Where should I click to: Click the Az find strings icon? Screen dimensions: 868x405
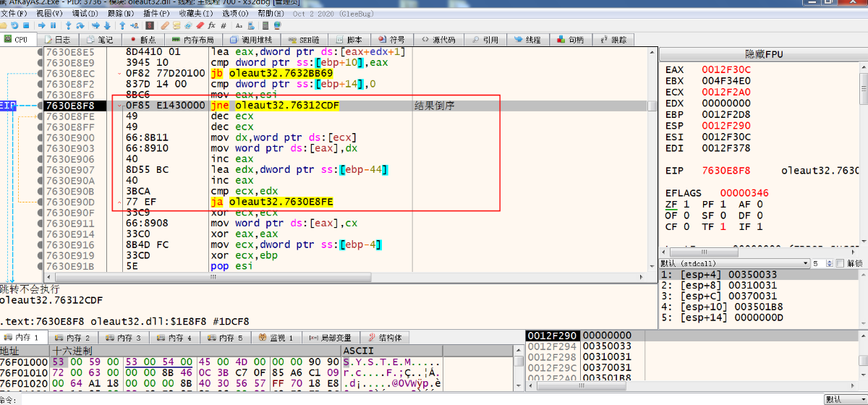tap(239, 25)
